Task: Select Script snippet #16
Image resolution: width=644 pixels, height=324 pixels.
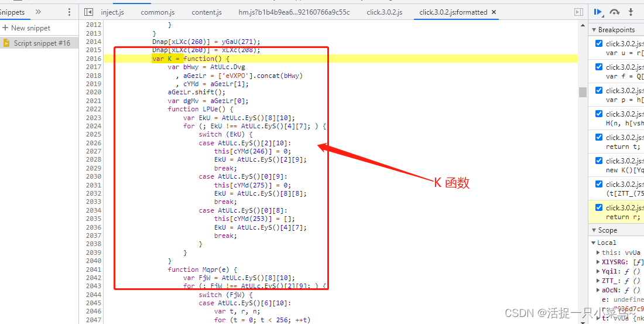Action: click(42, 43)
